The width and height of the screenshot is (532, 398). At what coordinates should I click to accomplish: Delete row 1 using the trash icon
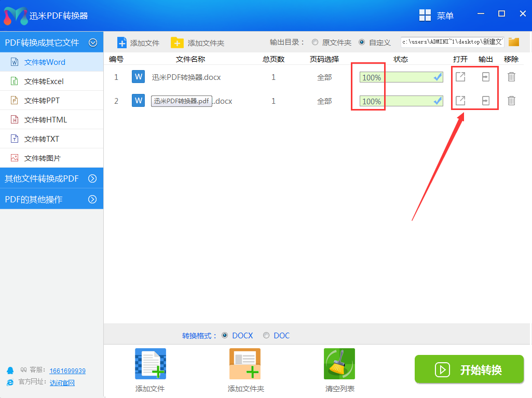tap(511, 77)
